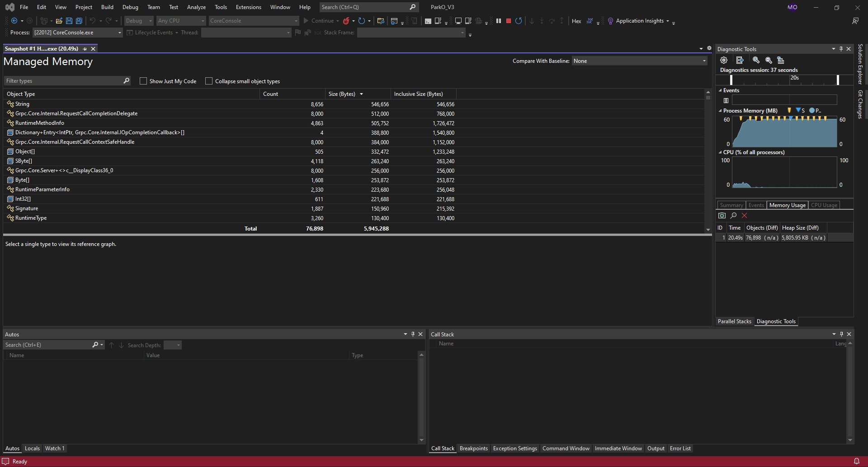Stop debugging with the red square icon
Screen dimensions: 868x467
point(508,21)
